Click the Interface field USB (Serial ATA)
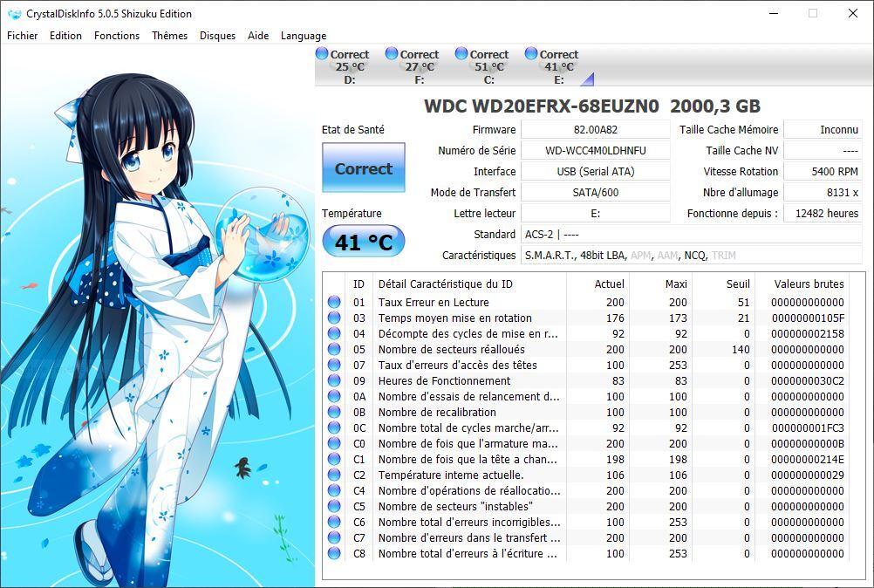This screenshot has height=588, width=874. (x=595, y=172)
